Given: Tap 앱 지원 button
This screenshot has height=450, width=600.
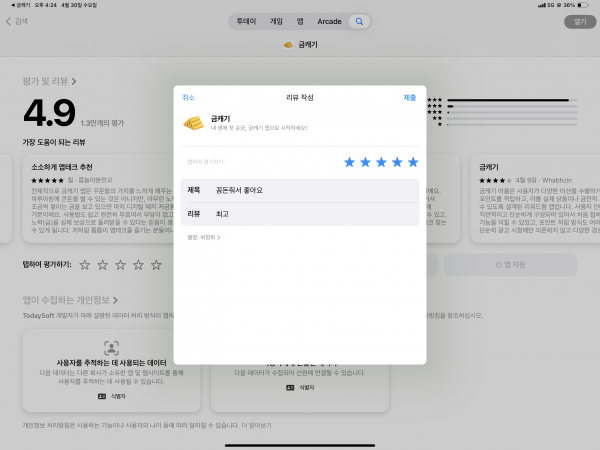Looking at the screenshot, I should 510,264.
